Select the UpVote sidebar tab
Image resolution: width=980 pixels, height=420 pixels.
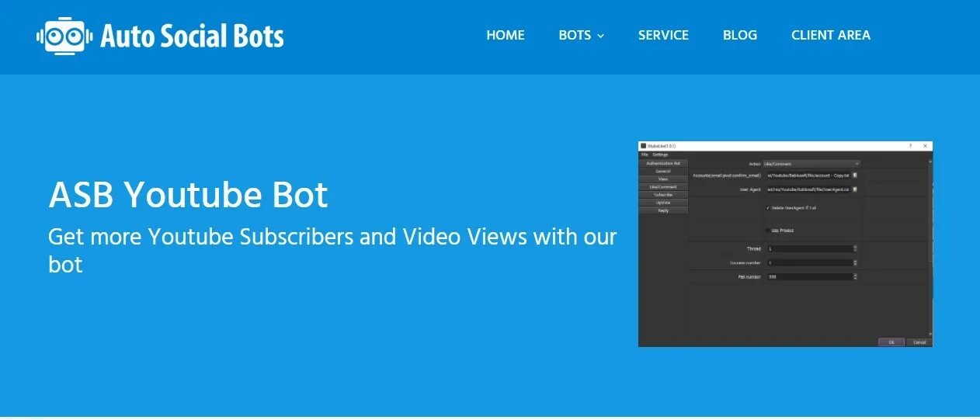[663, 203]
